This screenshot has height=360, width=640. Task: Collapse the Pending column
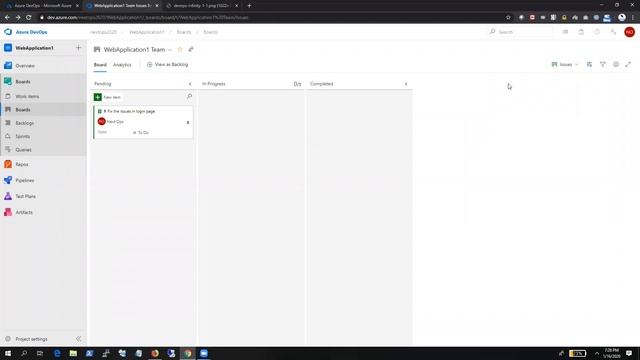190,84
